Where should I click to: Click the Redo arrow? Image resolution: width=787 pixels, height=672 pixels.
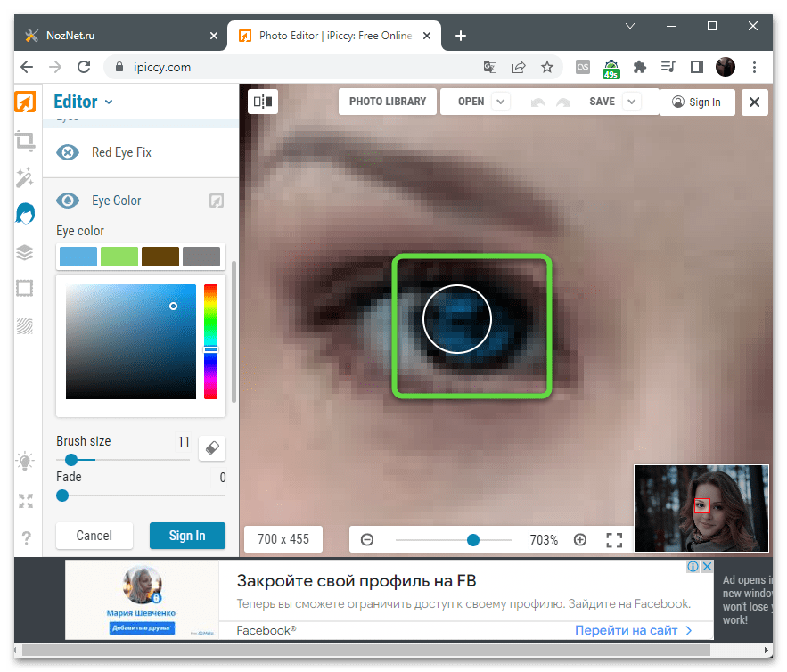563,102
